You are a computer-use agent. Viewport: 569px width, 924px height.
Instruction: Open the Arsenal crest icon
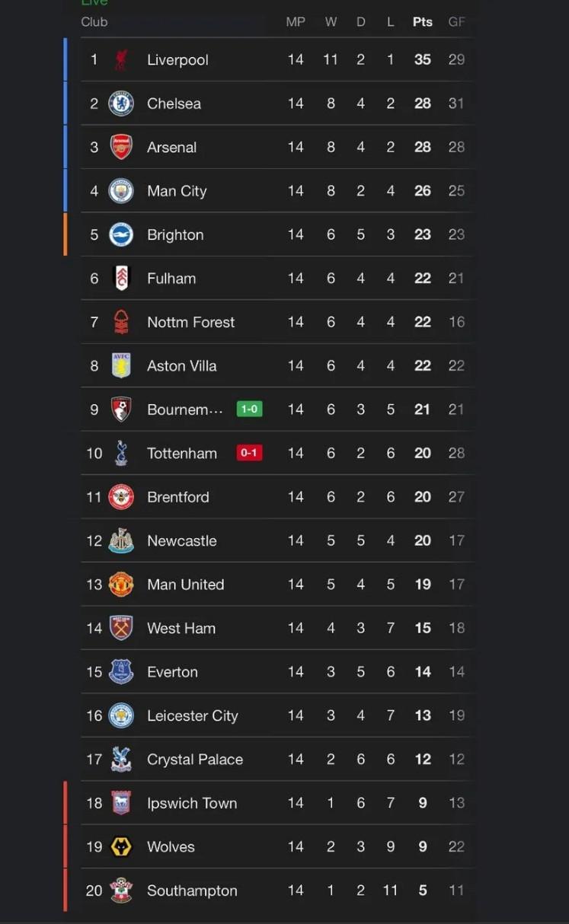click(x=121, y=147)
